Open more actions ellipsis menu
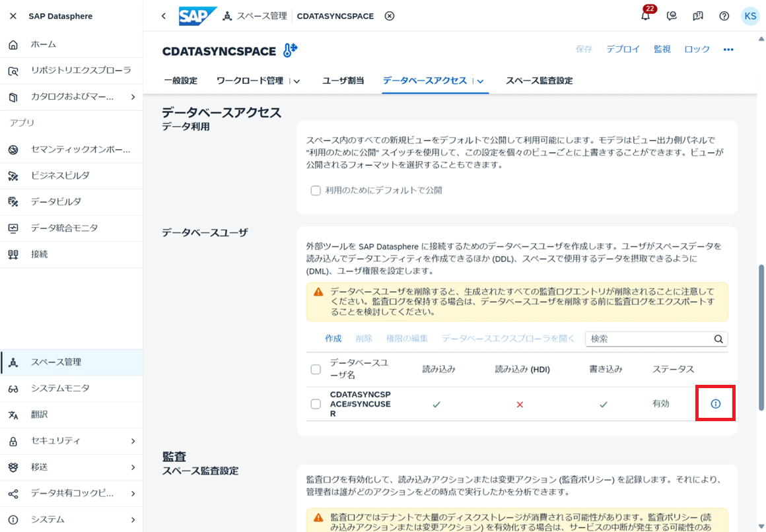This screenshot has height=532, width=766. pyautogui.click(x=728, y=50)
